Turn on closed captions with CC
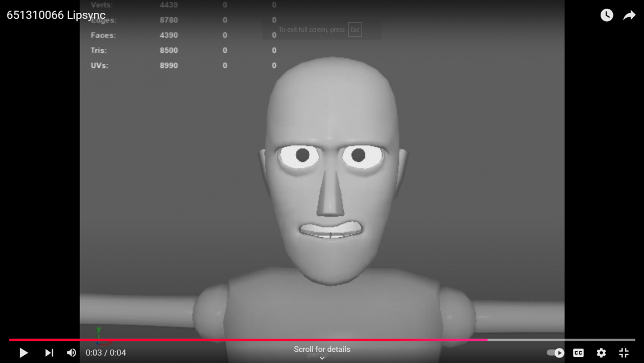Screen dimensions: 644x363 578,353
